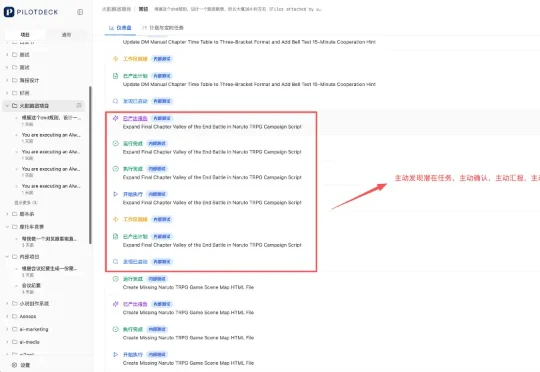This screenshot has height=372, width=540.
Task: Click the folder icon of 剧本杀
Action: click(14, 214)
